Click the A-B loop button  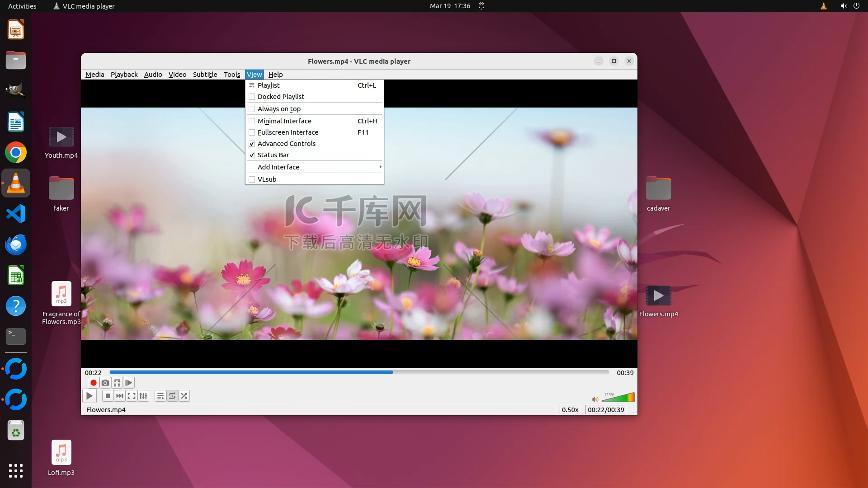pos(117,383)
